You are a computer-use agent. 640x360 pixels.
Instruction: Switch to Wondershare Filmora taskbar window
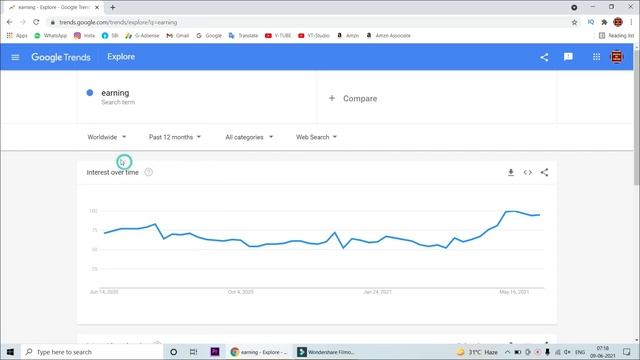(x=327, y=352)
